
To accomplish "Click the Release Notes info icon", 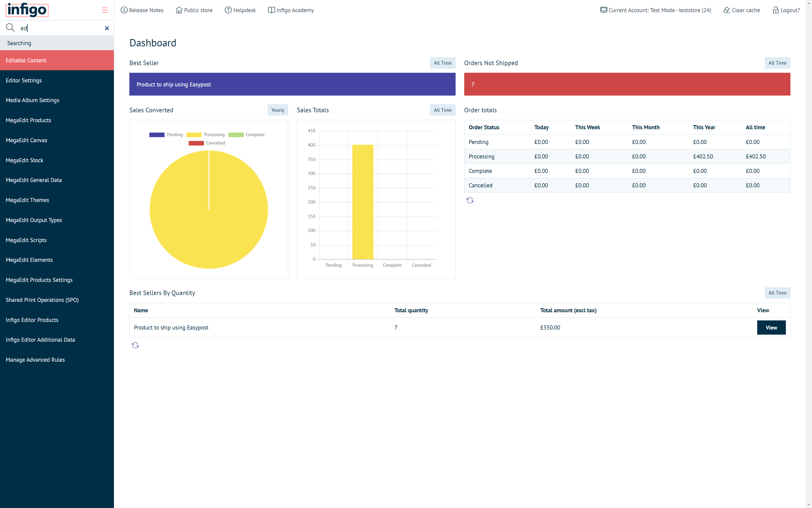I will (124, 10).
